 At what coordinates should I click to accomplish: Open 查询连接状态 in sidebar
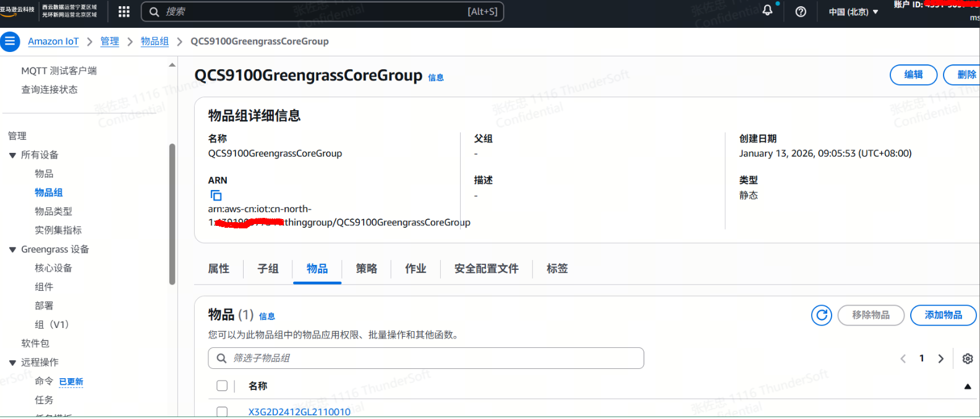(x=49, y=90)
